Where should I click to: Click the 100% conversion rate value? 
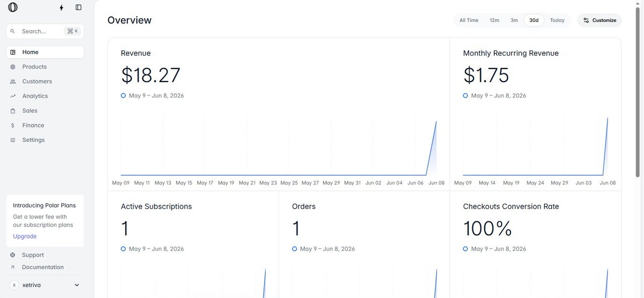tap(488, 229)
